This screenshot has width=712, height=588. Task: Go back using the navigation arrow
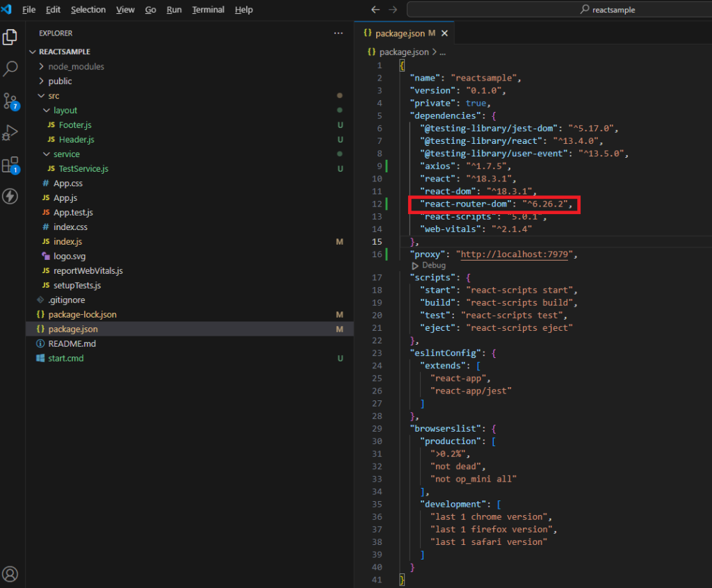tap(375, 10)
